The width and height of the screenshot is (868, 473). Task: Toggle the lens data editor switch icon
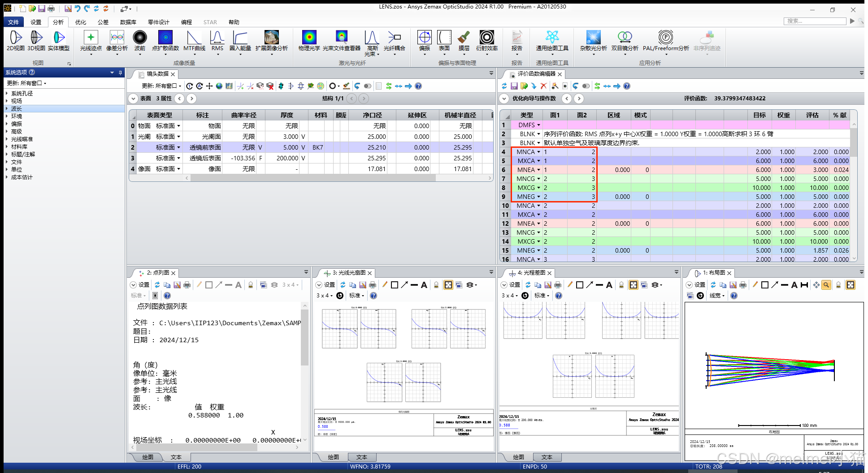click(367, 86)
